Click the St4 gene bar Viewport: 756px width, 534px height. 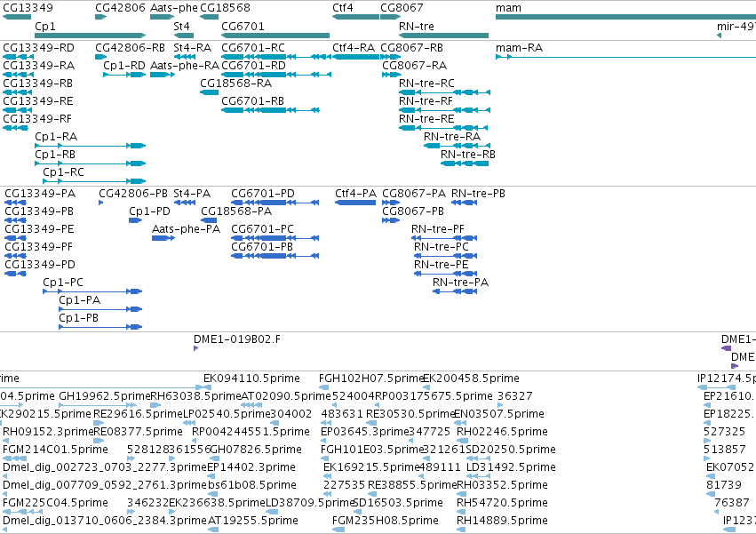184,36
